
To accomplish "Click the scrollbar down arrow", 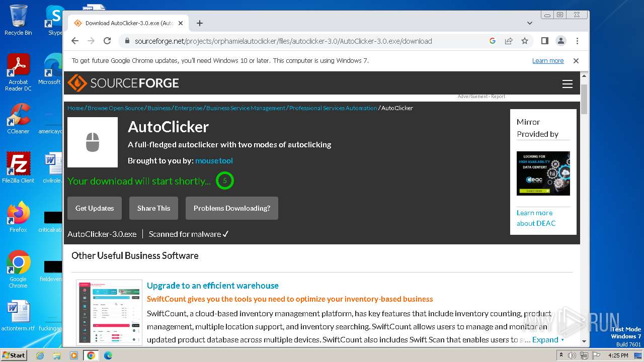I will tap(584, 342).
